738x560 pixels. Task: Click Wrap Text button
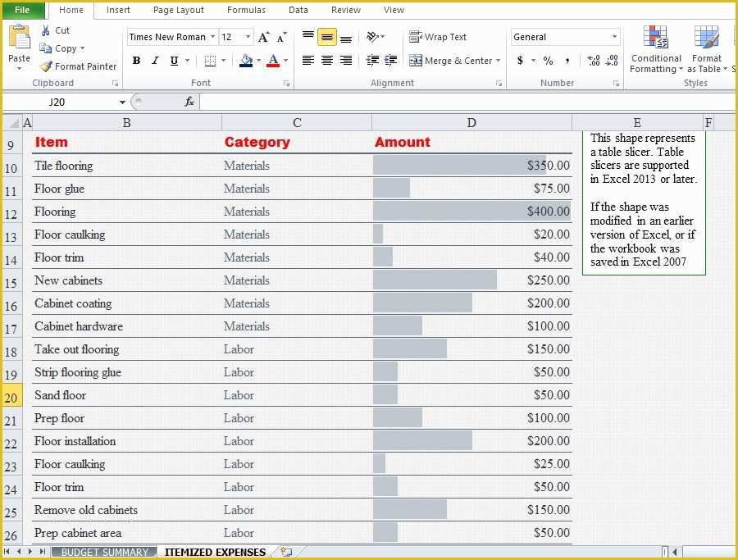[x=438, y=37]
